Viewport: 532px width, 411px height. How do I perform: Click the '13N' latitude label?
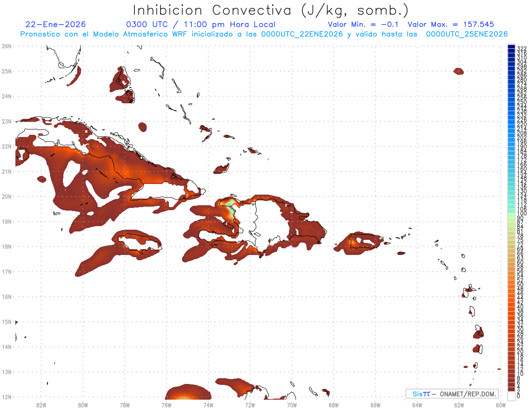[x=6, y=372]
